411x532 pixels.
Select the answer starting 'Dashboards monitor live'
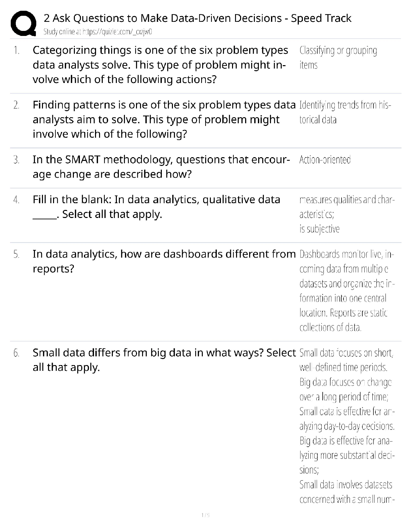347,291
